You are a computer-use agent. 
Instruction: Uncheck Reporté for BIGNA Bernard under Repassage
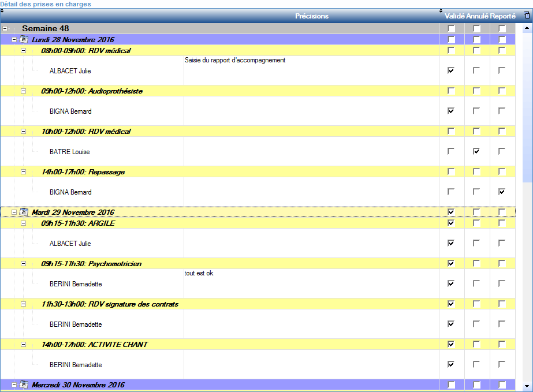[x=502, y=192]
